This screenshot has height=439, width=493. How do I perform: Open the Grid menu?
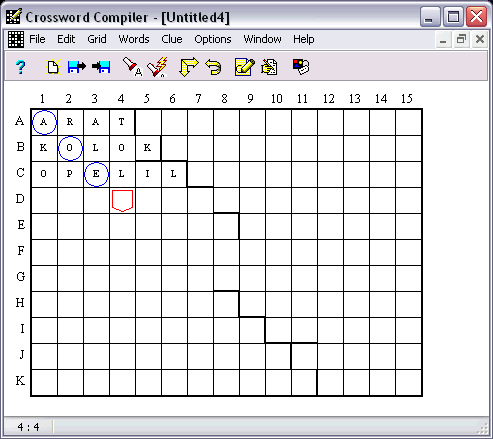pyautogui.click(x=97, y=39)
